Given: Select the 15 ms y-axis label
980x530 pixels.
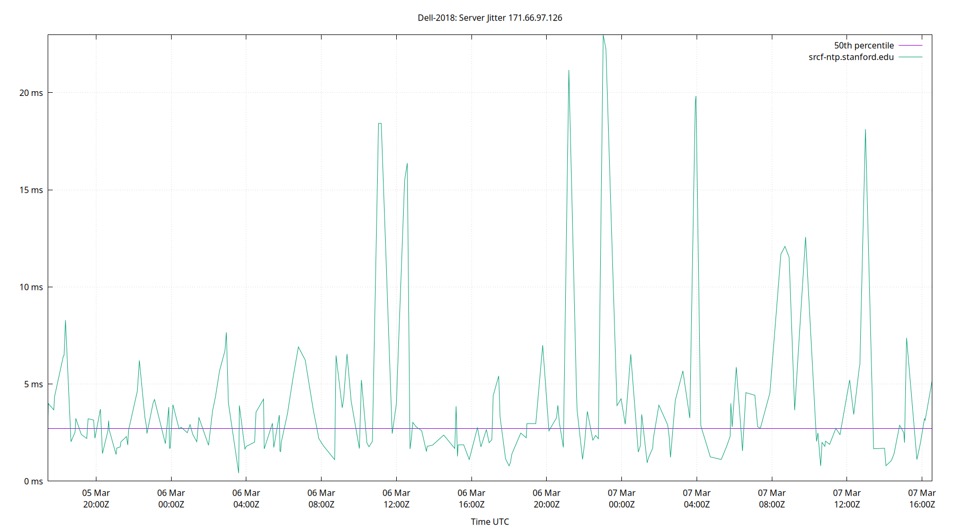Looking at the screenshot, I should (32, 189).
